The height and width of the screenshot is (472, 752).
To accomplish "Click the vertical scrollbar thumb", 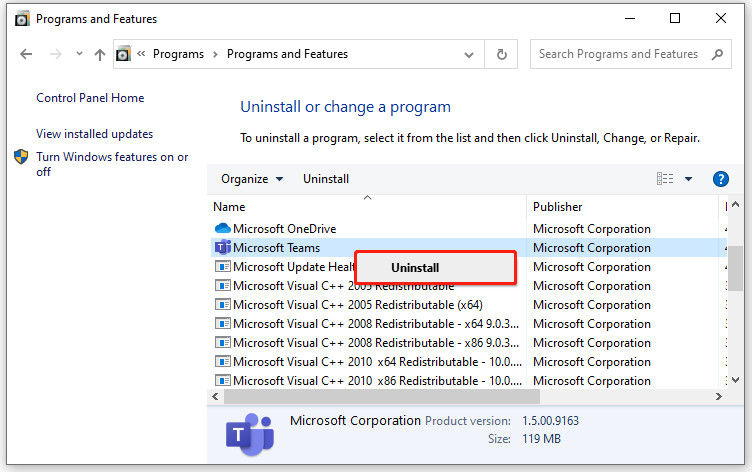I will coord(736,268).
